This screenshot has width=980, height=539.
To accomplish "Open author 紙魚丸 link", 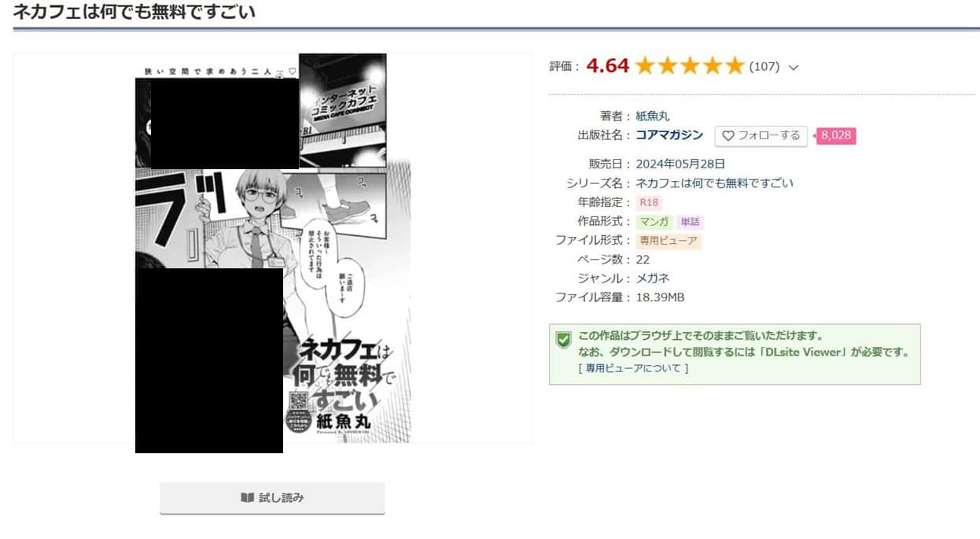I will point(653,116).
